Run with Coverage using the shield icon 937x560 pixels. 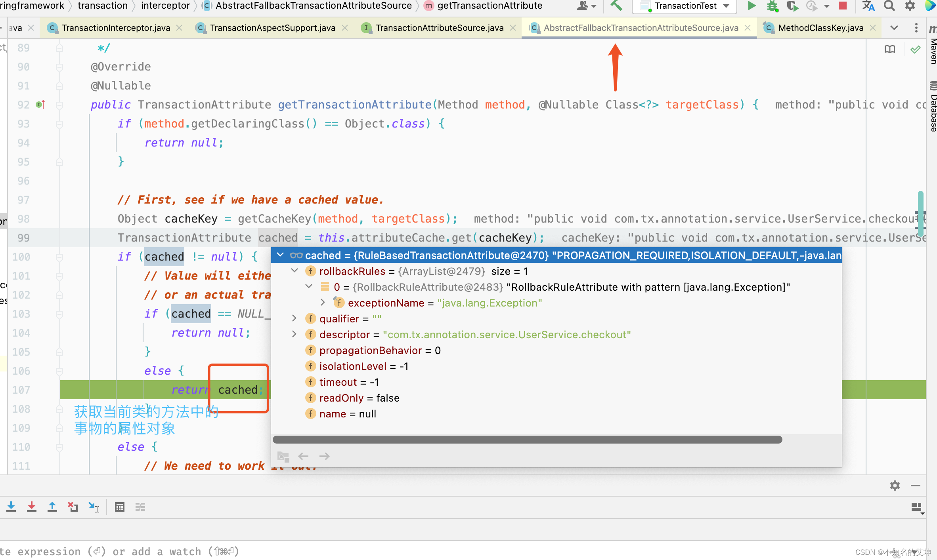(792, 6)
